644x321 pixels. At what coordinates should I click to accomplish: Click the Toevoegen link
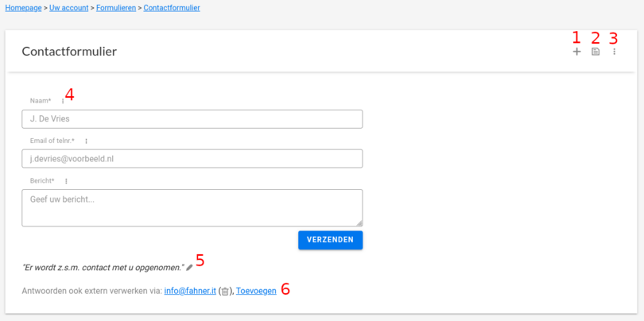(x=256, y=291)
